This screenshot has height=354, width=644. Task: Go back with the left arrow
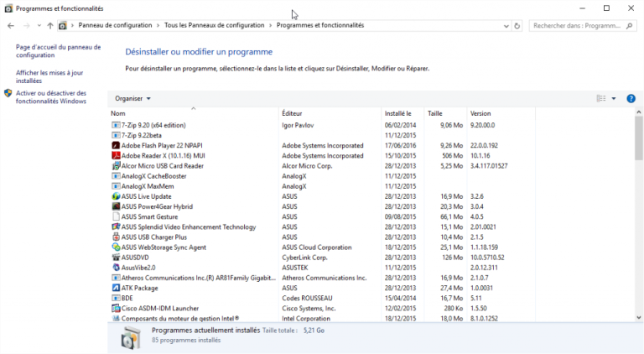(x=11, y=25)
